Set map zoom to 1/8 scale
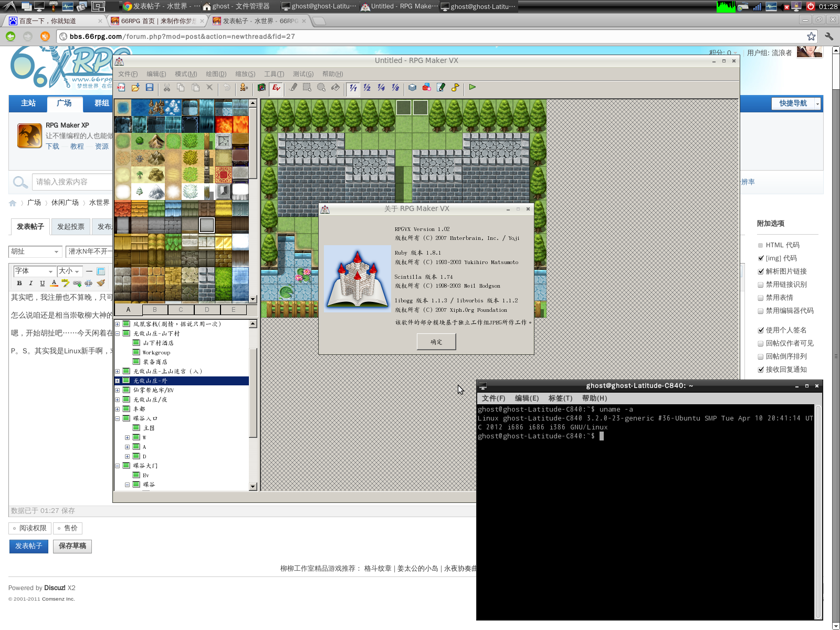840x630 pixels. pyautogui.click(x=395, y=88)
